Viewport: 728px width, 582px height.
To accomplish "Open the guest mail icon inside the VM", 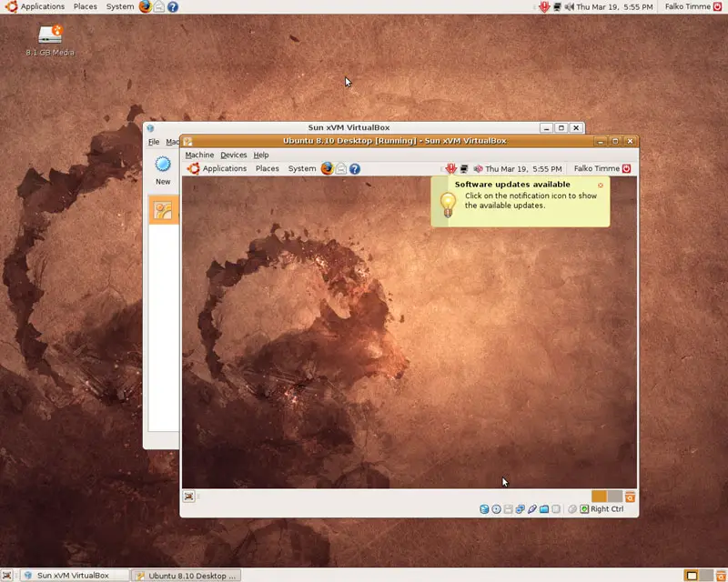I will [341, 168].
